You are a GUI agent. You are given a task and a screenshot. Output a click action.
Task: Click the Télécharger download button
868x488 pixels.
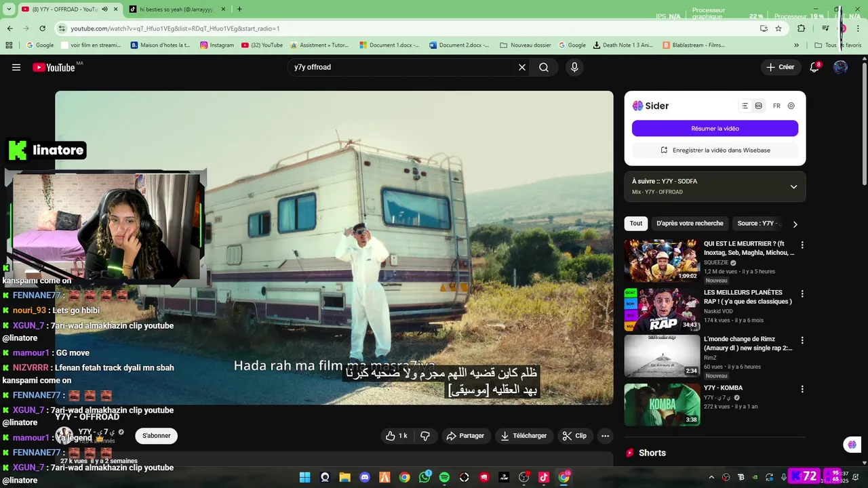[x=524, y=436]
